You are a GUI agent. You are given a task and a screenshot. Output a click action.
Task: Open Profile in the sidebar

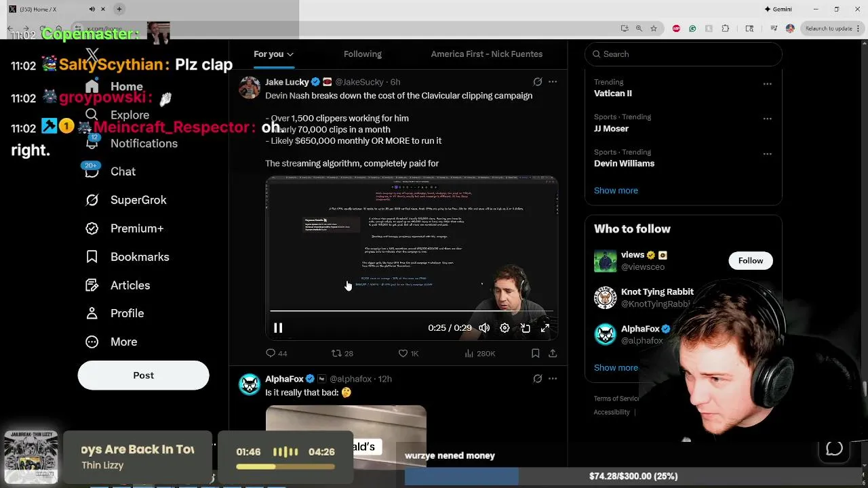(x=115, y=314)
